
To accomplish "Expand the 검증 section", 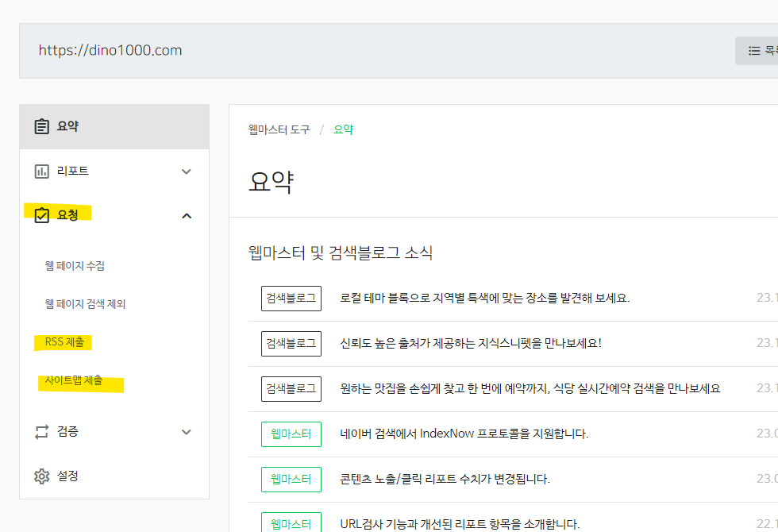I will [187, 431].
